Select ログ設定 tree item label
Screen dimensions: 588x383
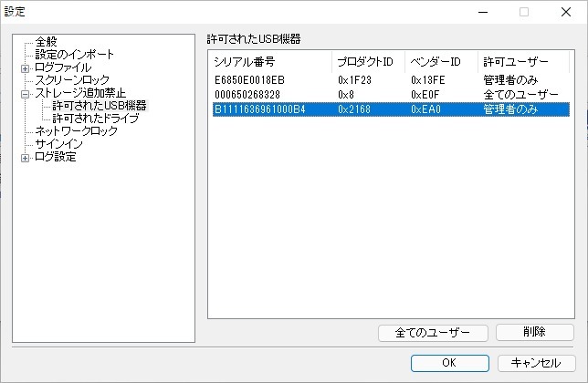(x=55, y=157)
